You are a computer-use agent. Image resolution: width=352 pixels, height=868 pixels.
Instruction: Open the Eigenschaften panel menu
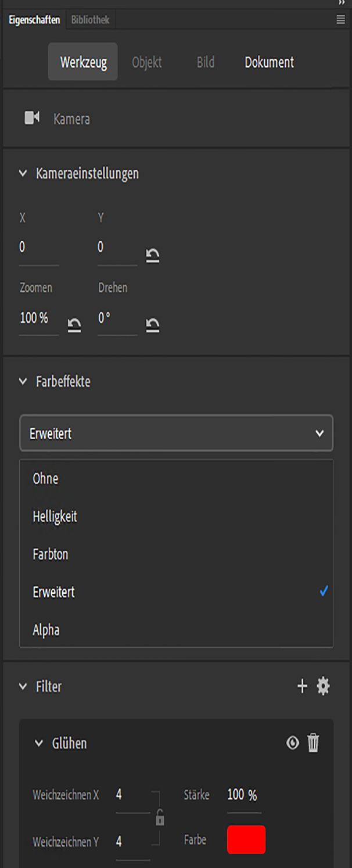point(339,19)
